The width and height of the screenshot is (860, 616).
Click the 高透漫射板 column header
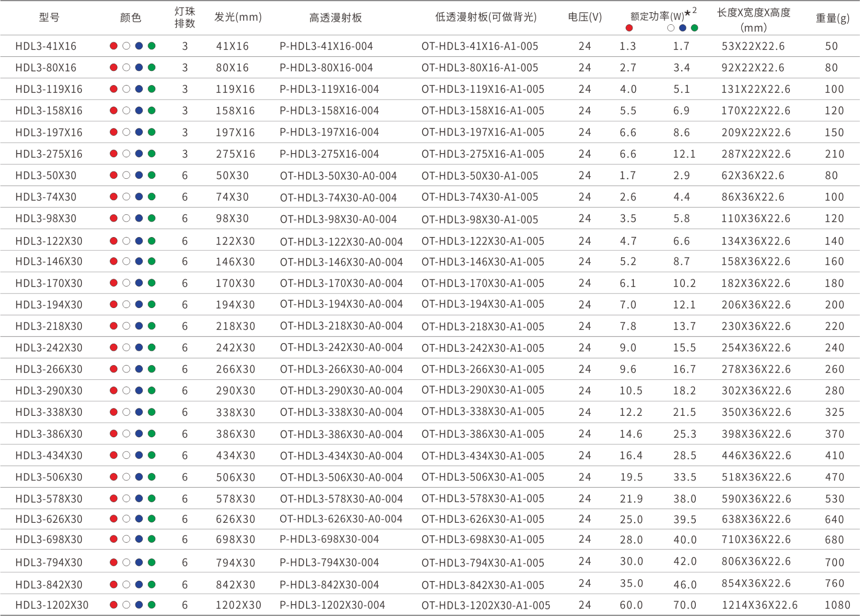[335, 17]
